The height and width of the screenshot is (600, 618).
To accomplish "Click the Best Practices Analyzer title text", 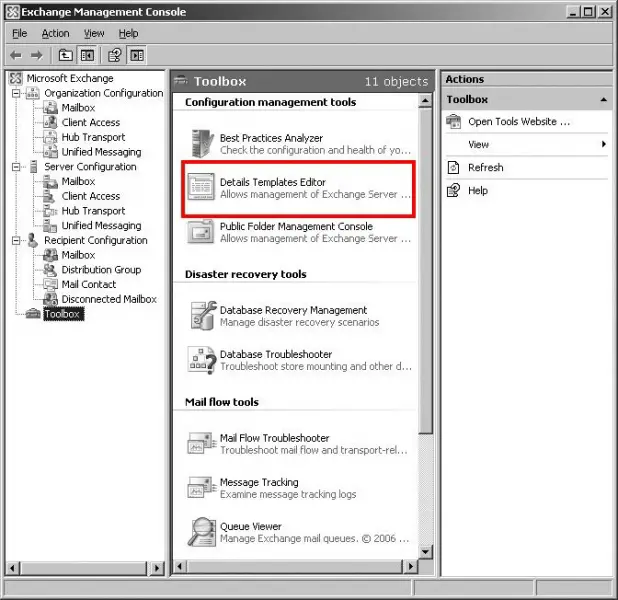I will coord(271,138).
